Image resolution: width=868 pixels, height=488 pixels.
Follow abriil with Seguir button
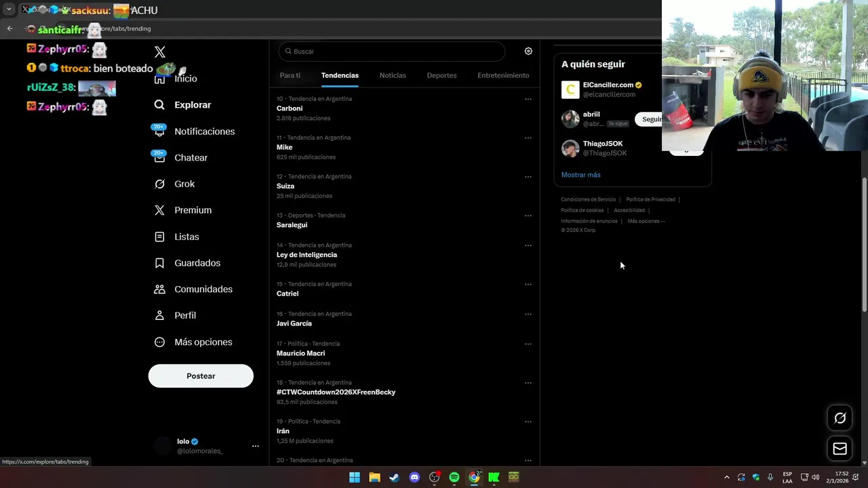pyautogui.click(x=651, y=119)
